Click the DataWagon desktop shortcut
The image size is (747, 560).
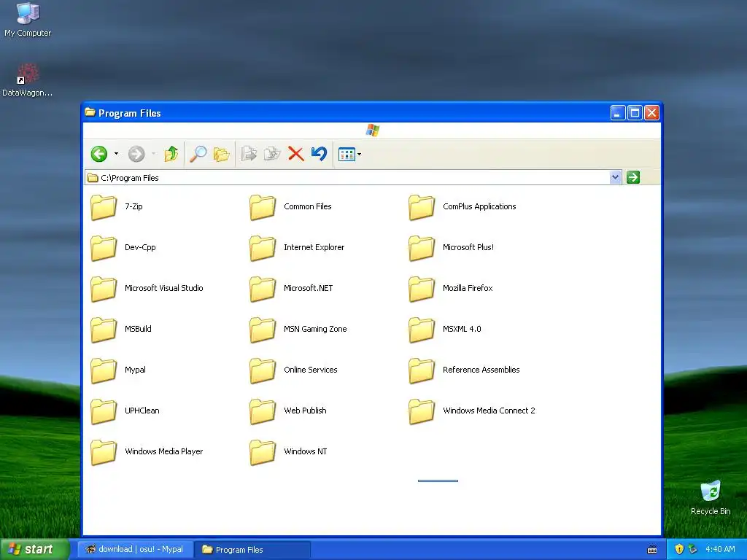[27, 80]
